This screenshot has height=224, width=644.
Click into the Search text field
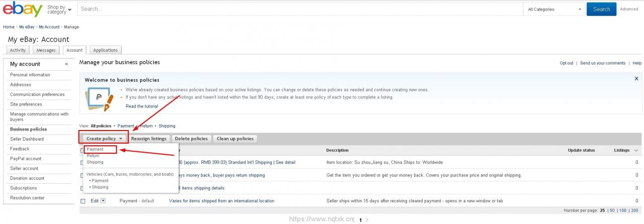299,9
